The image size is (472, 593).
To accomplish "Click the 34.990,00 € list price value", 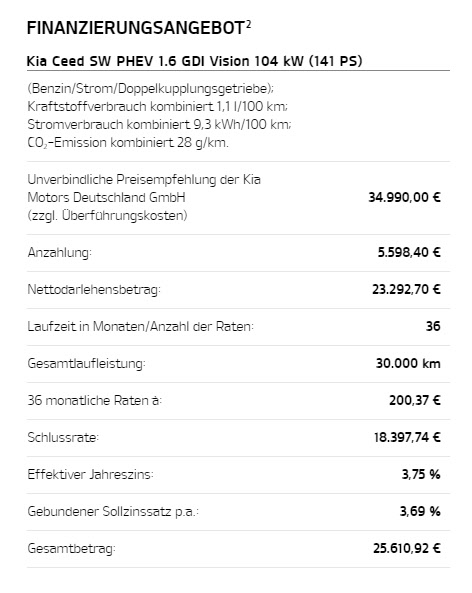I will [404, 197].
